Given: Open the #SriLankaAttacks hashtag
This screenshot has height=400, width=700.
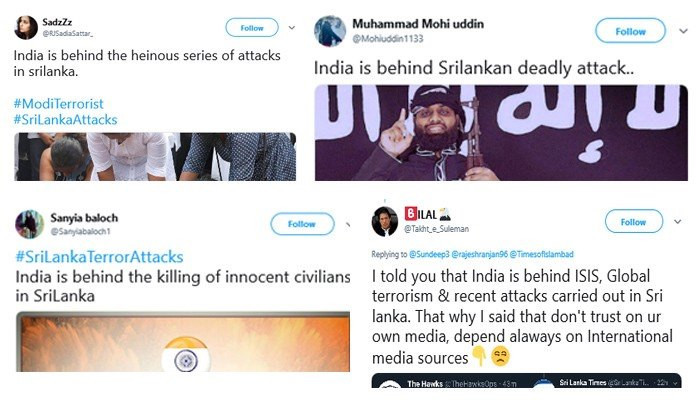Looking at the screenshot, I should [65, 119].
